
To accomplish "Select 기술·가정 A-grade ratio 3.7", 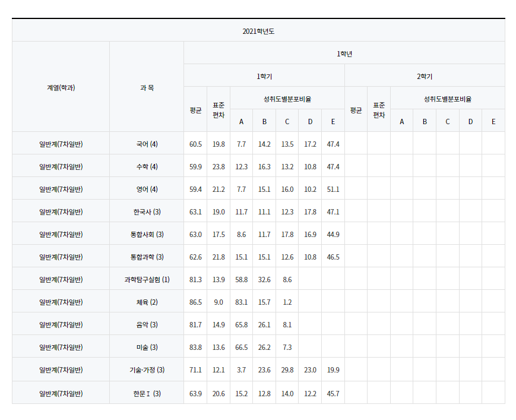I will (241, 370).
